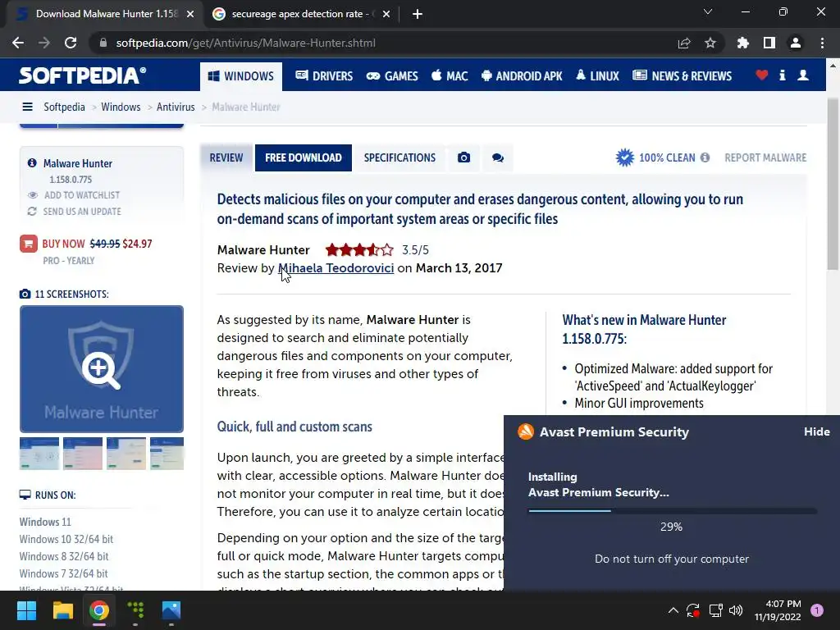Open the third small screenshot thumbnail
Image resolution: width=840 pixels, height=630 pixels.
[126, 453]
